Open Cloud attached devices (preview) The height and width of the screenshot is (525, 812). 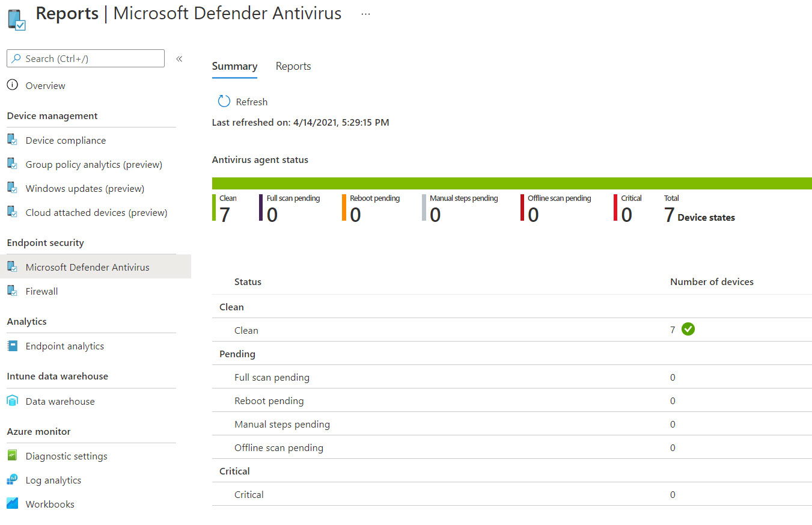(96, 212)
